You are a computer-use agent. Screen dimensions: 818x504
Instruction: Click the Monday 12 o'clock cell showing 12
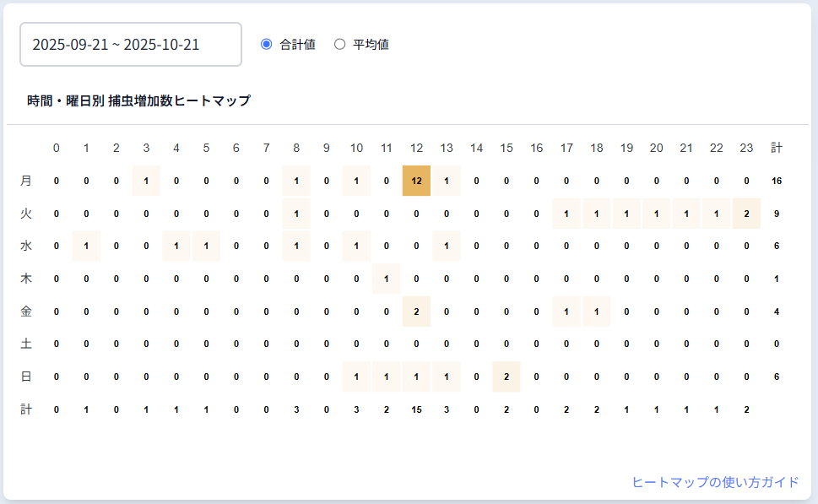point(417,181)
